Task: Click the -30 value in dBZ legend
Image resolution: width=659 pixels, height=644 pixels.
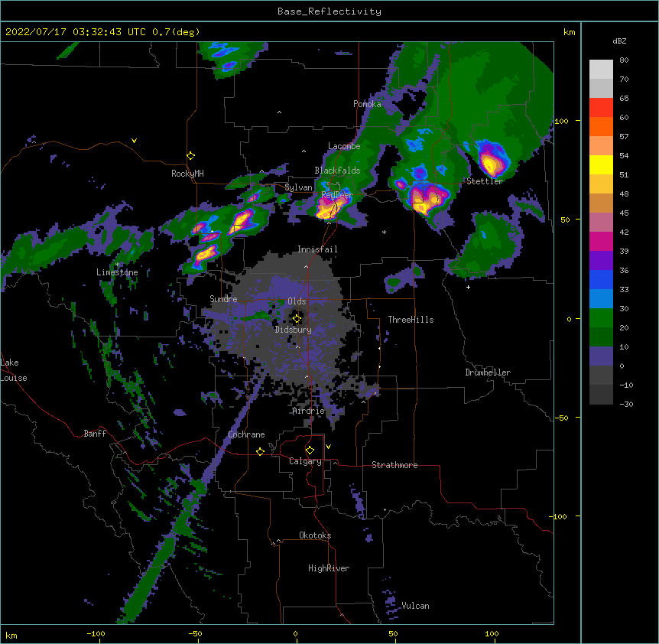Action: point(626,404)
